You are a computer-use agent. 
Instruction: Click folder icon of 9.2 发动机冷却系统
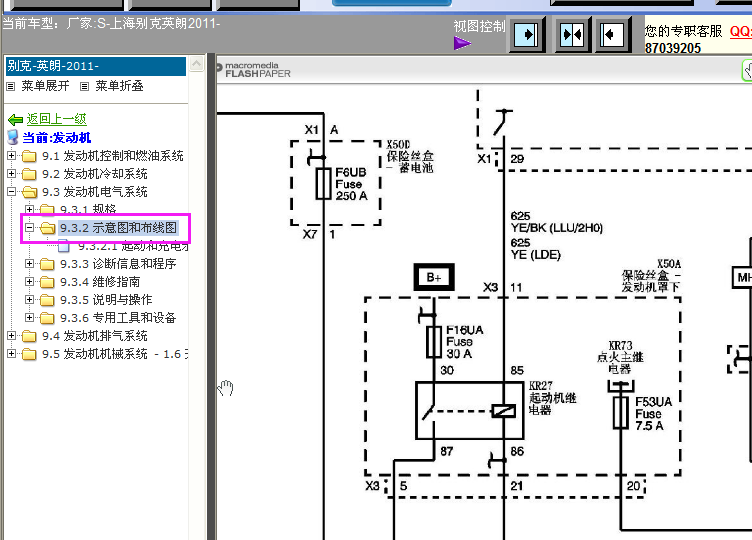coord(29,174)
